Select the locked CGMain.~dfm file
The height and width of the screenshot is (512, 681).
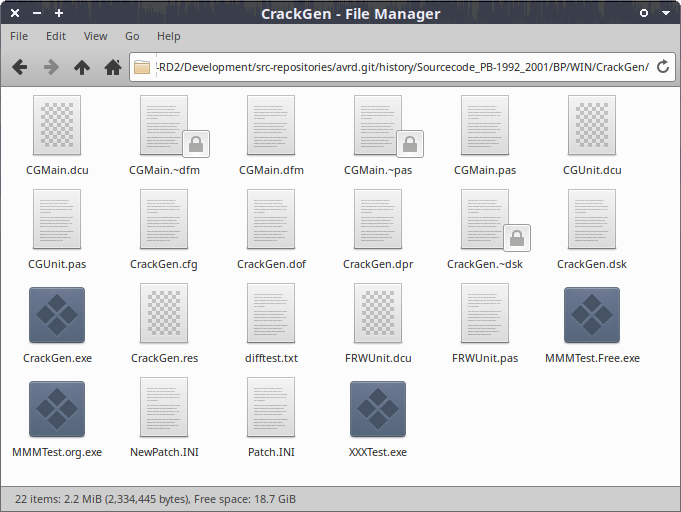click(x=164, y=126)
